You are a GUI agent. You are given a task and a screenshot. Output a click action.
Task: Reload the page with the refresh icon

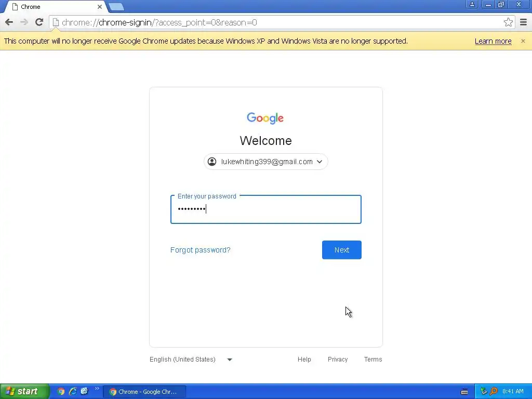click(39, 22)
